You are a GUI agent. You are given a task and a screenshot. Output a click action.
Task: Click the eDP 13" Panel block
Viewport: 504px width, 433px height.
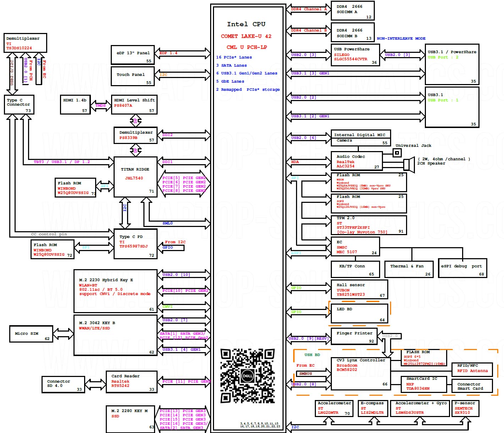pos(133,55)
